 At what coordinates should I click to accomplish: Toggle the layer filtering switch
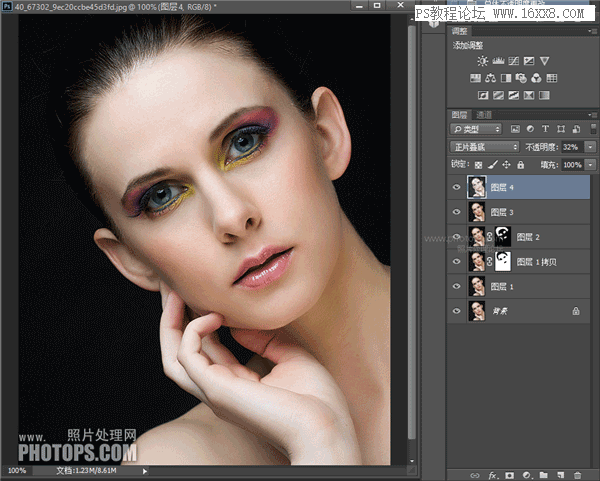593,129
